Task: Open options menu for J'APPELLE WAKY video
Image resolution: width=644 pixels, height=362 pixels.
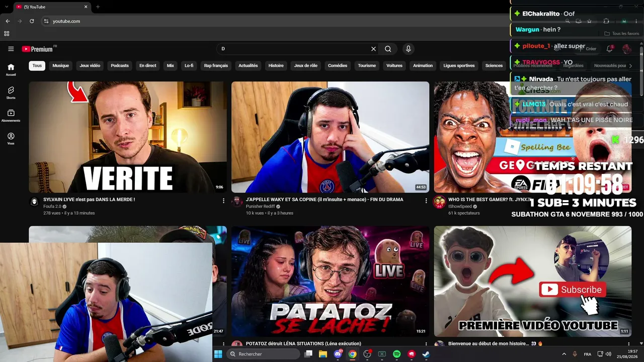Action: click(x=426, y=201)
